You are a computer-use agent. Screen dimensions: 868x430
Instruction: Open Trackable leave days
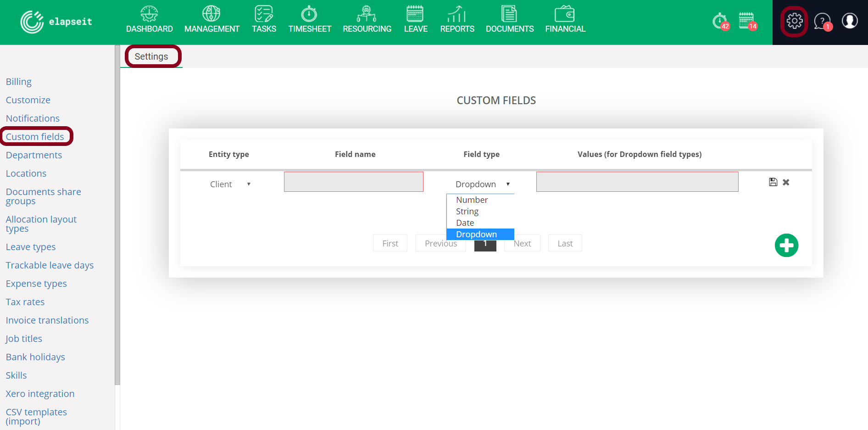pos(50,265)
